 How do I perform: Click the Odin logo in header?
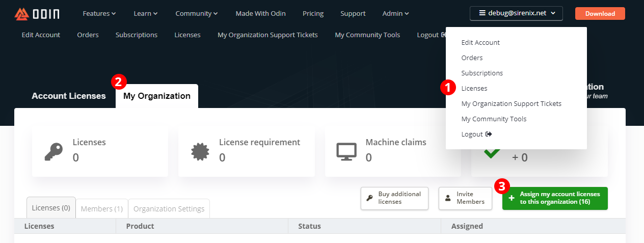(37, 14)
